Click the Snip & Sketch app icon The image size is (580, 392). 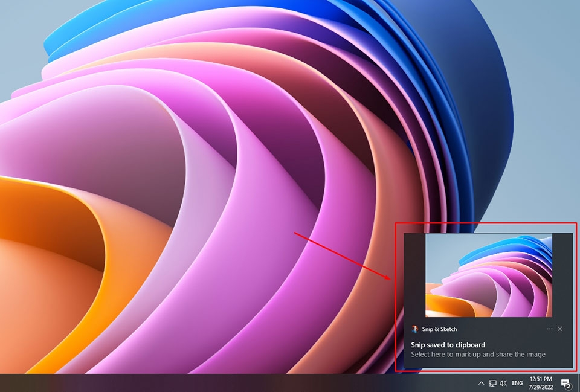[x=414, y=329]
